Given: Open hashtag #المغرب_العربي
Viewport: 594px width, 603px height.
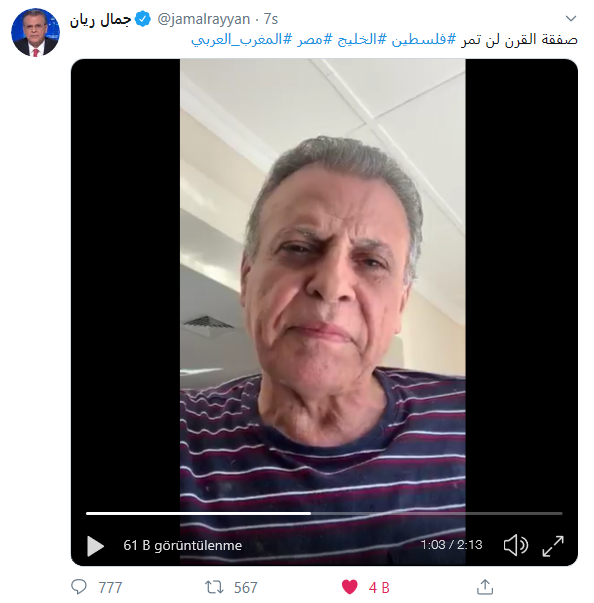Looking at the screenshot, I should (x=241, y=40).
